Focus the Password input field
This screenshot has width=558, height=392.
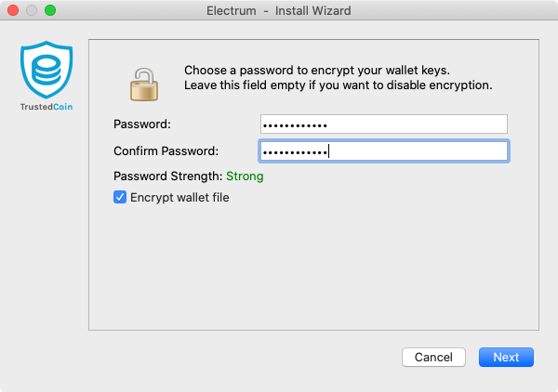(383, 124)
